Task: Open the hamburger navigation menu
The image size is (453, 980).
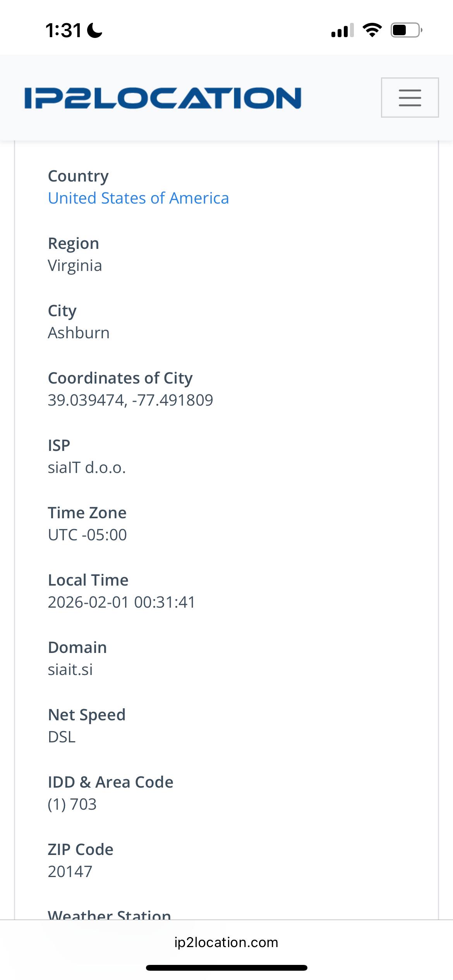Action: click(409, 98)
